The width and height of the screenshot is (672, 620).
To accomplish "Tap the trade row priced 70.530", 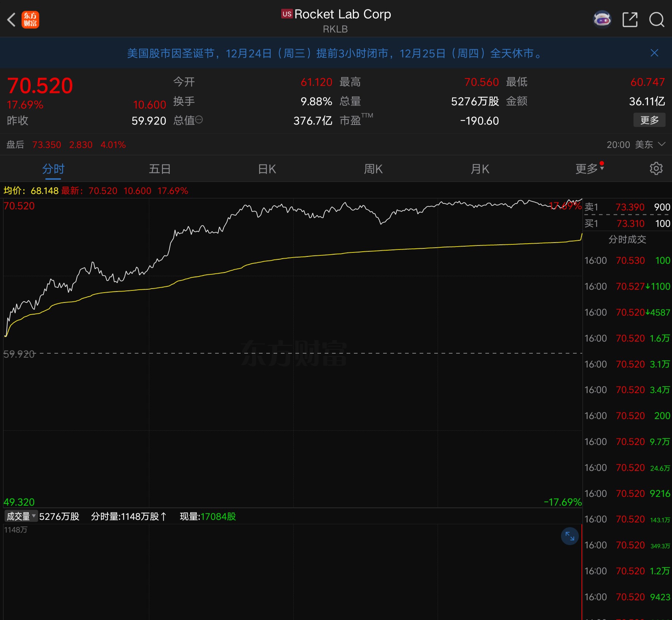I will pyautogui.click(x=627, y=260).
